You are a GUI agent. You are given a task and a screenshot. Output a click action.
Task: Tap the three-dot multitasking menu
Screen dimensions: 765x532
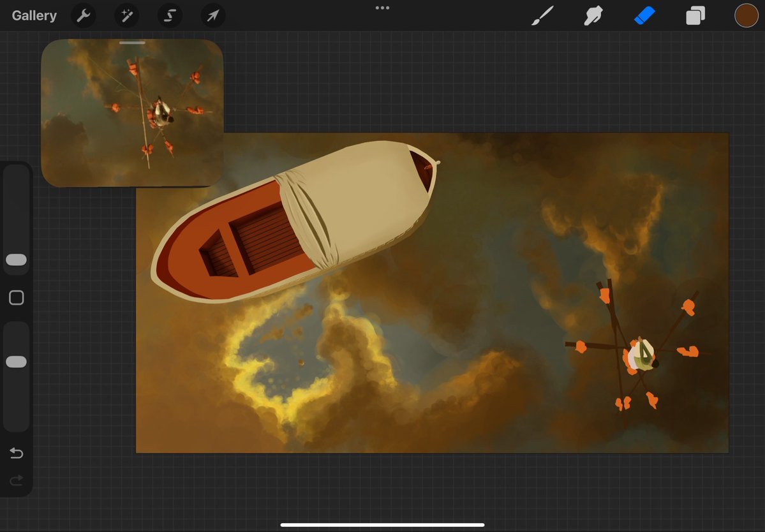click(x=383, y=8)
